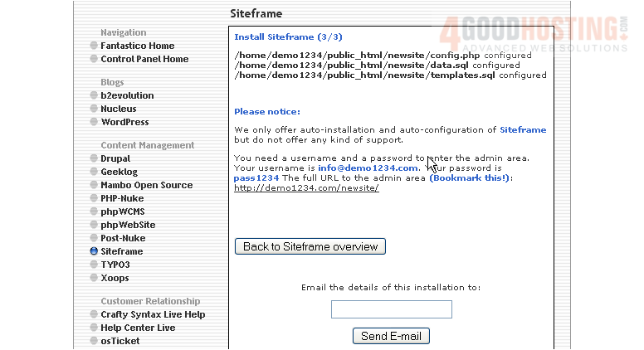This screenshot has height=350, width=644.
Task: Click the bullet icon beside Drupal
Action: [94, 159]
